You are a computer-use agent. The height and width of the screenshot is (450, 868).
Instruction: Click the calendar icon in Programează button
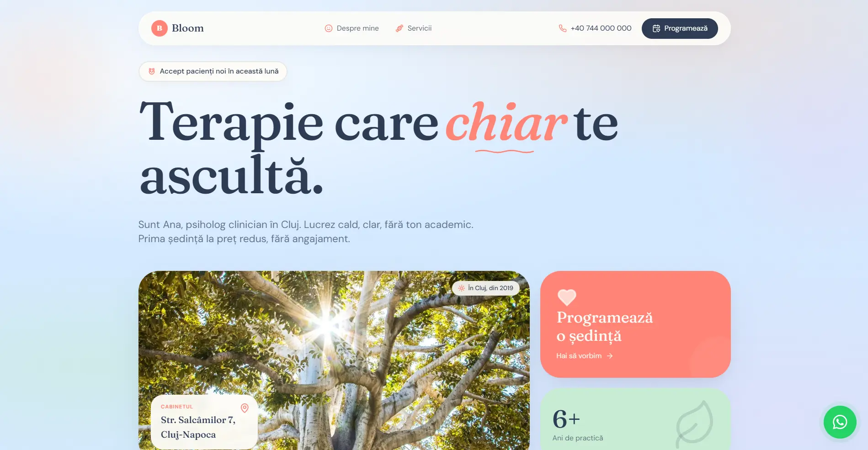tap(656, 28)
